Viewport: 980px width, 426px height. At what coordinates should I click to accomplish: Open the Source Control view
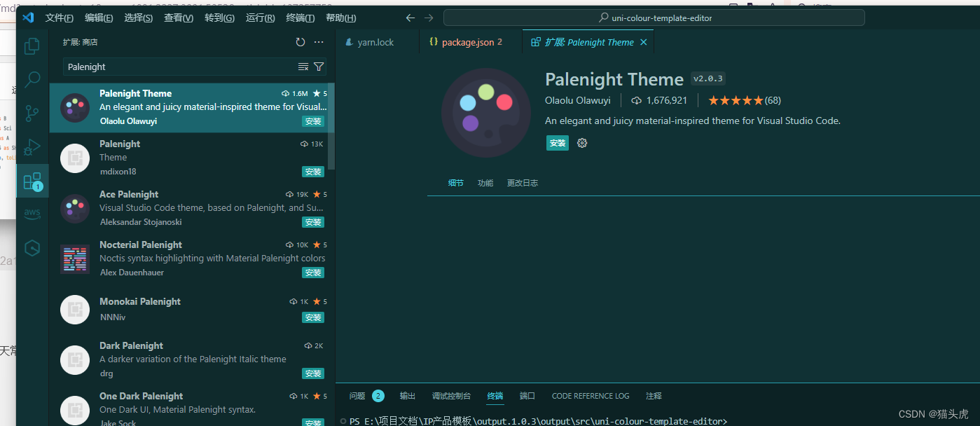(32, 113)
